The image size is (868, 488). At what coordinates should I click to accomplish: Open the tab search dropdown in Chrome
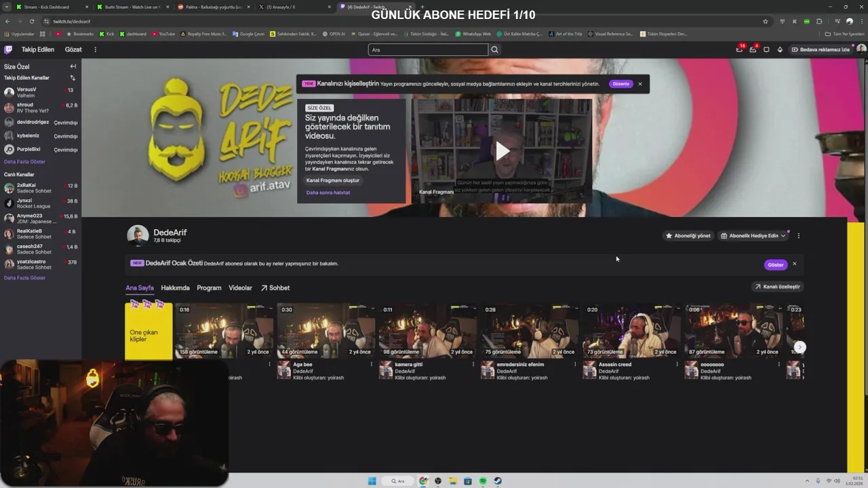click(7, 7)
